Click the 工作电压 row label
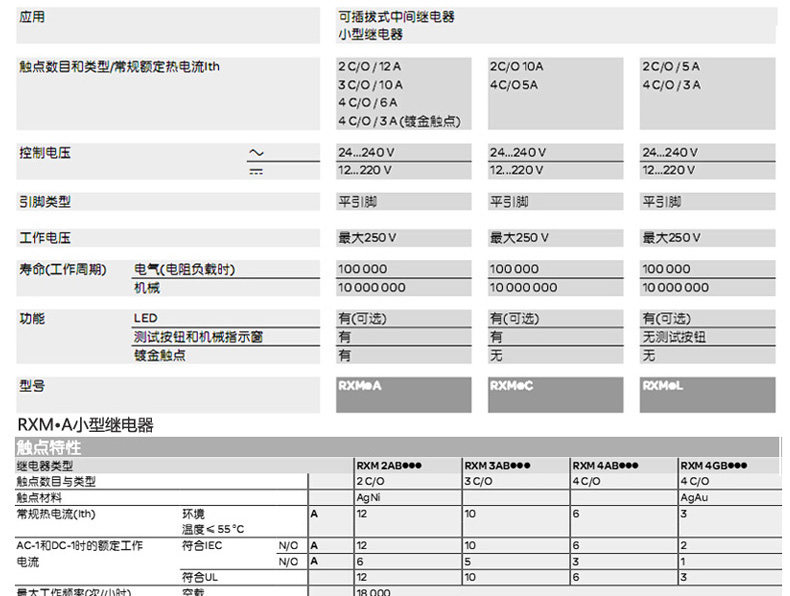 pyautogui.click(x=45, y=237)
